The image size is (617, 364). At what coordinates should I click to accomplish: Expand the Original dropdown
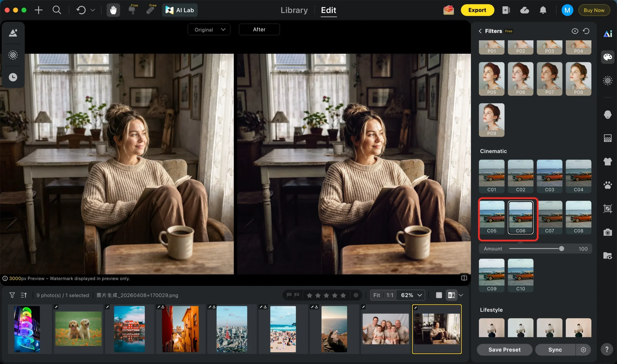point(209,30)
